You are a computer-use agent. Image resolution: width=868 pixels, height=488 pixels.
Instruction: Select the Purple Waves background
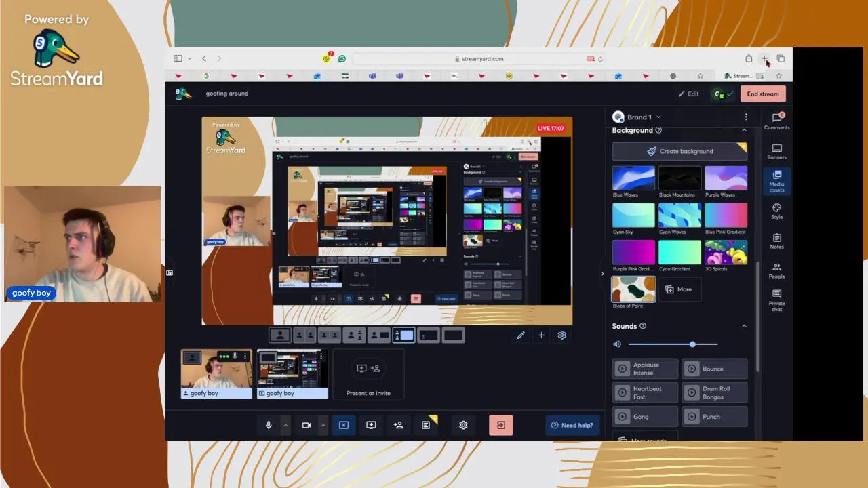[x=726, y=178]
